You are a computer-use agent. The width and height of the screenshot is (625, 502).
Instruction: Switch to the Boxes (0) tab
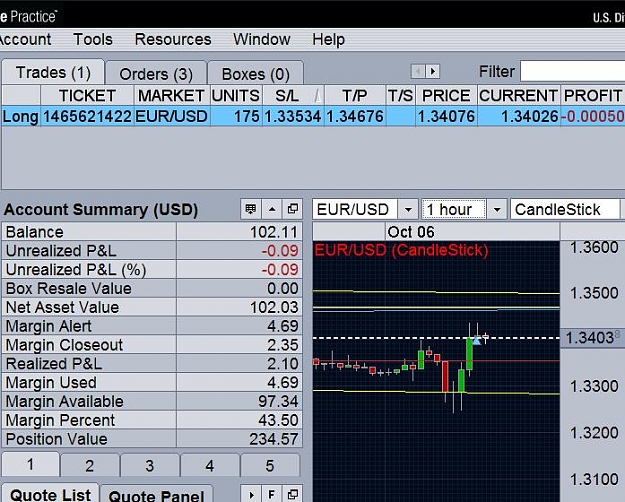pyautogui.click(x=256, y=74)
